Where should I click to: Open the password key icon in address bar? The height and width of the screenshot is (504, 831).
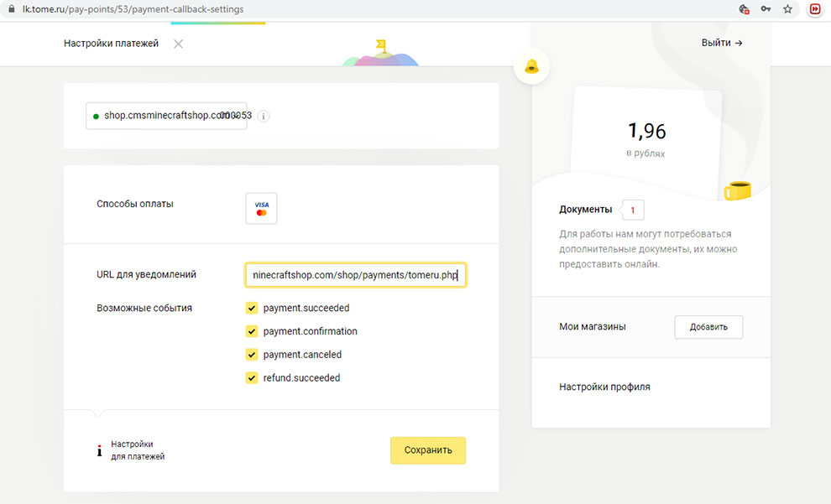tap(766, 8)
